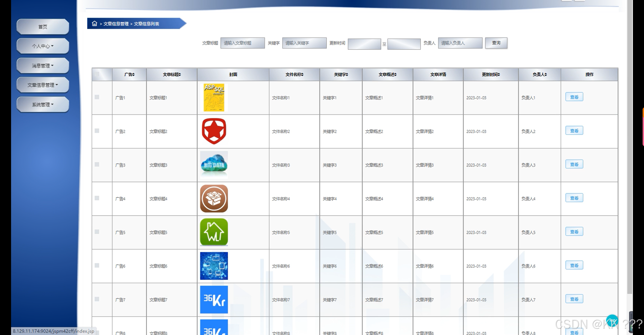The image size is (644, 335).
Task: Click the Big Data cloud cover image
Action: click(214, 165)
